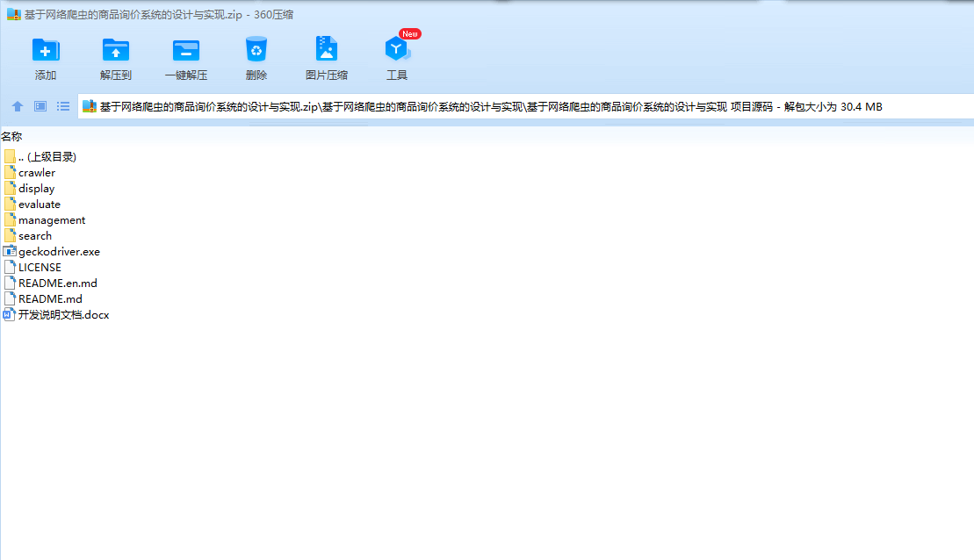Select the 'management' folder name
The height and width of the screenshot is (560, 974).
(52, 219)
